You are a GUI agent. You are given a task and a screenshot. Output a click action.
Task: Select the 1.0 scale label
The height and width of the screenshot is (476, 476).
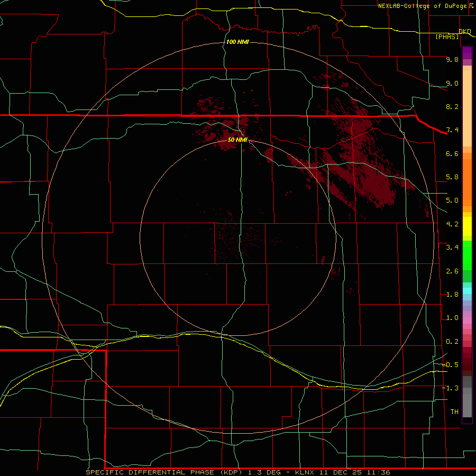452,318
